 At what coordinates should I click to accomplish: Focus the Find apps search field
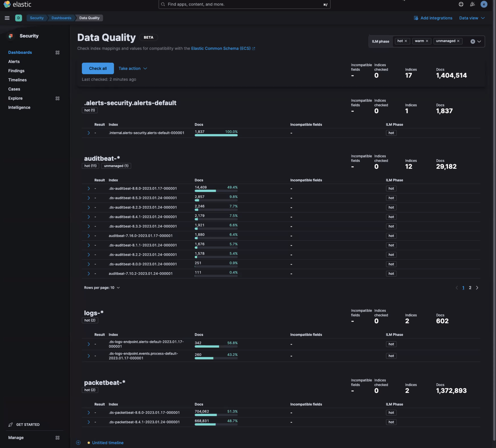click(x=244, y=4)
